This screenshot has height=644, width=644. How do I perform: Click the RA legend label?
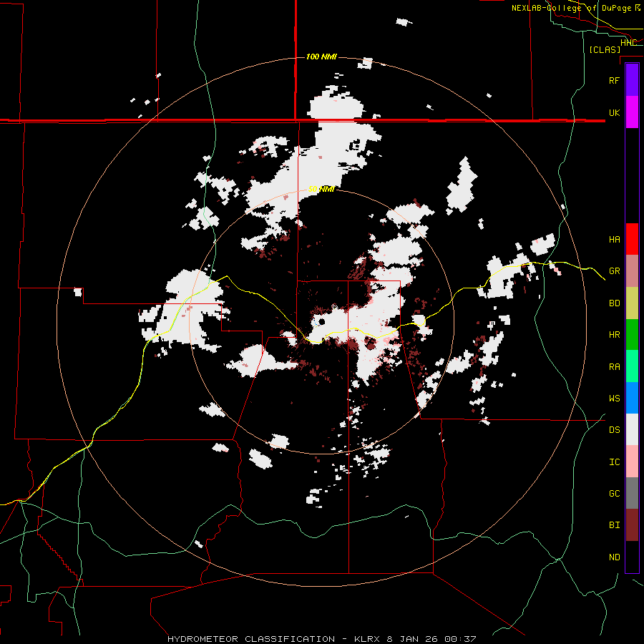pyautogui.click(x=614, y=366)
